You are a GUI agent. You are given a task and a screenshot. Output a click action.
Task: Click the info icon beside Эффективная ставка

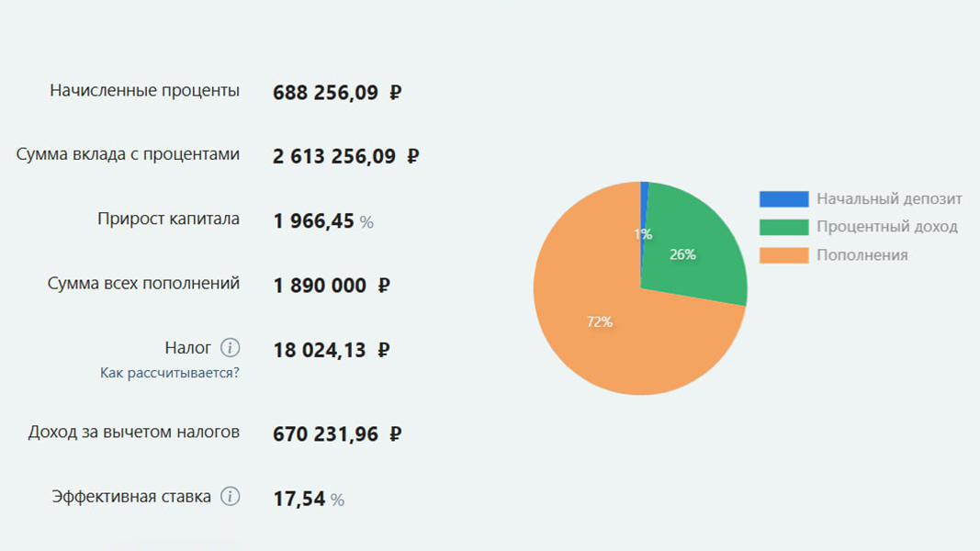point(230,497)
